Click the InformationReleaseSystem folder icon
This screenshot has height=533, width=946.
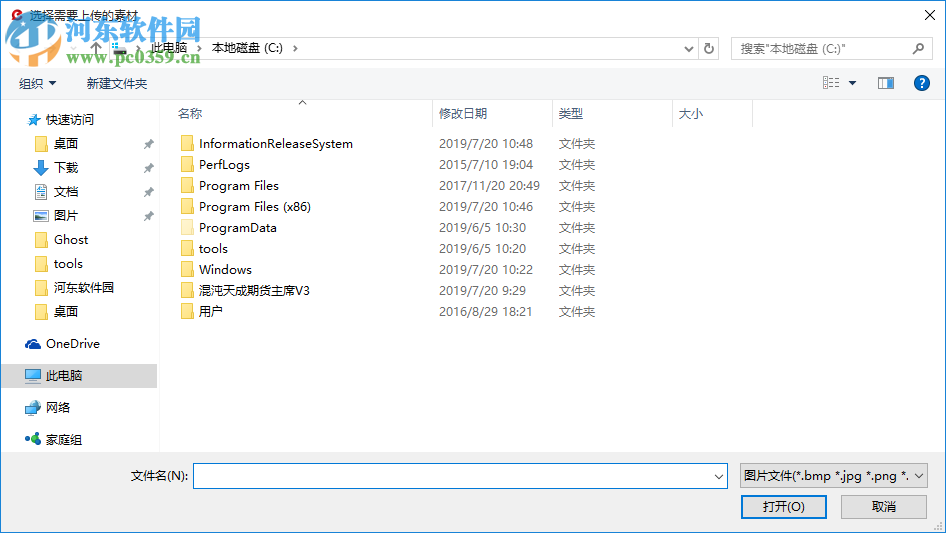pos(188,144)
